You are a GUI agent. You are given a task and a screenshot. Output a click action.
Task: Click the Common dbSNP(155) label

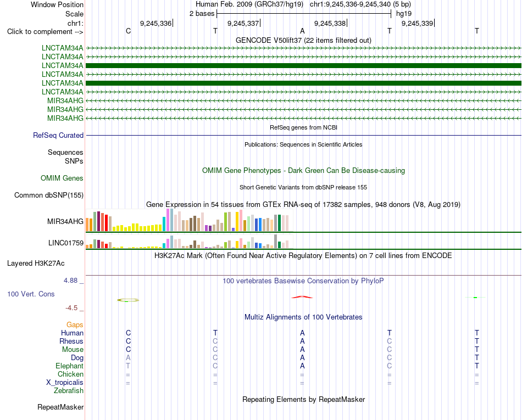click(49, 195)
